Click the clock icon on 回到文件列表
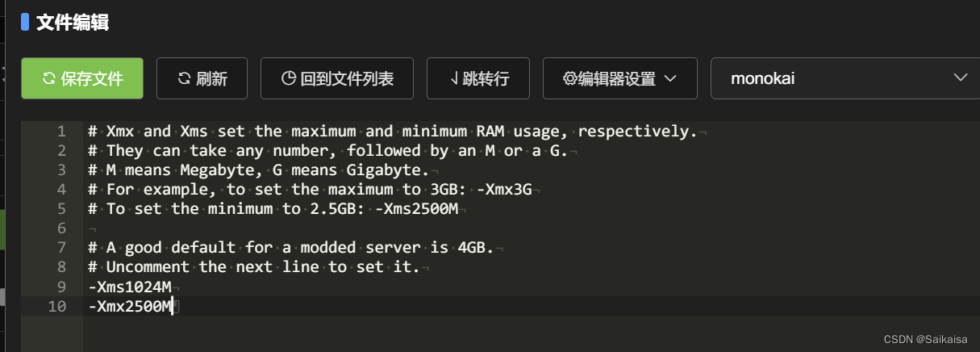The height and width of the screenshot is (352, 980). [289, 78]
